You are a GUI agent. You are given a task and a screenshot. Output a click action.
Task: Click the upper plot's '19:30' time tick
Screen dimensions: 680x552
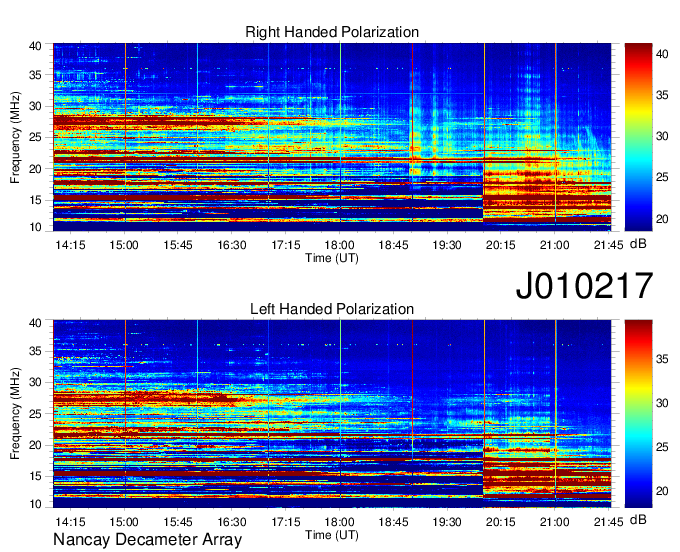point(447,245)
